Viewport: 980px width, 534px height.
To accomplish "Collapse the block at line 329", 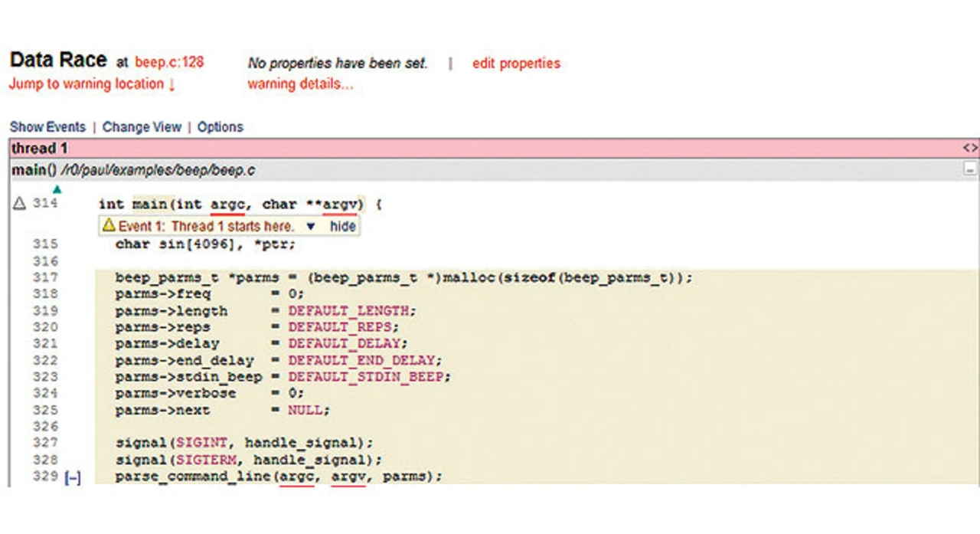I will coord(73,477).
